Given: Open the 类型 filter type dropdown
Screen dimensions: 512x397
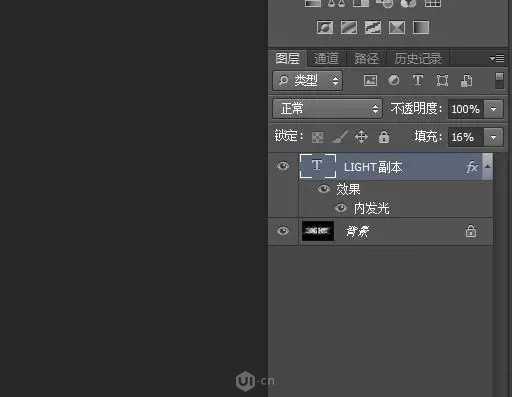Looking at the screenshot, I should (307, 80).
